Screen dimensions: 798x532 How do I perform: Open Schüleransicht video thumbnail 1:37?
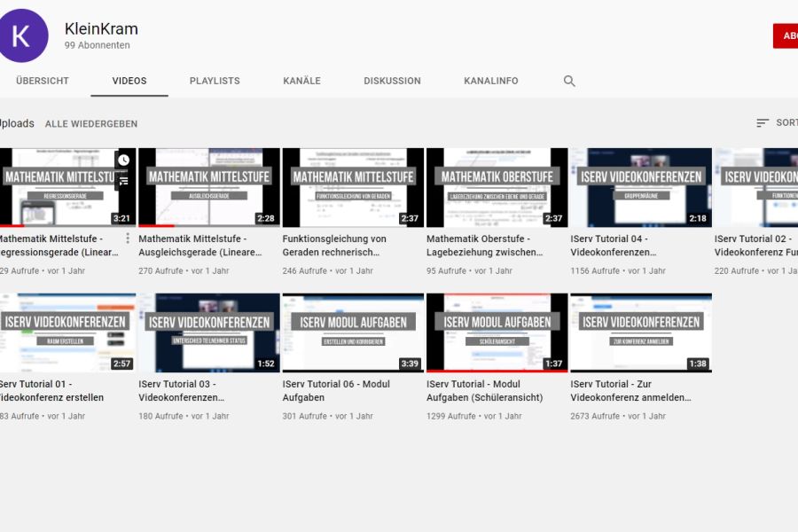pos(497,333)
